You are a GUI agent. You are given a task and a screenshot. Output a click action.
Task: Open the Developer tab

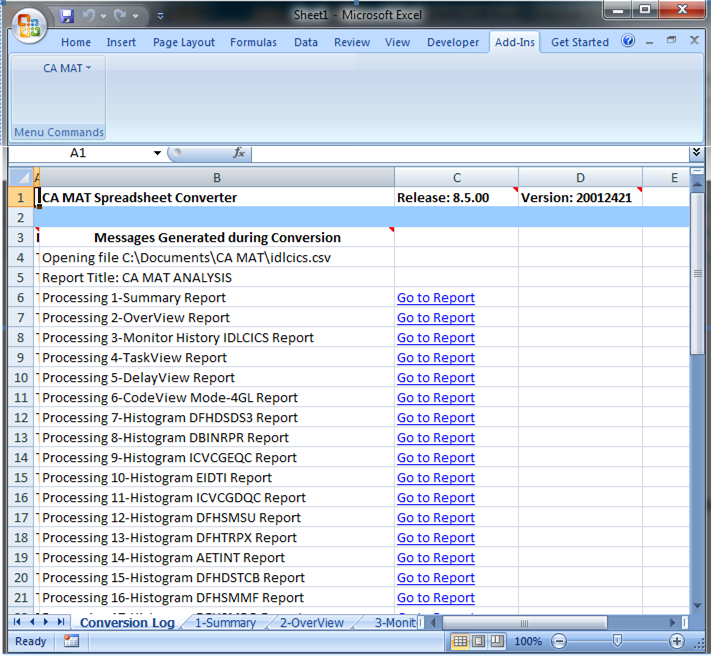coord(453,42)
